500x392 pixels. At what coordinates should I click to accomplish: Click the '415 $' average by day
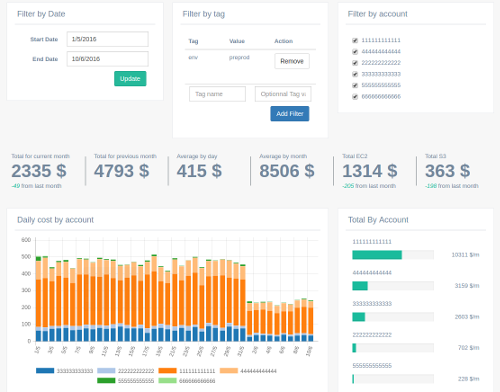[199, 171]
